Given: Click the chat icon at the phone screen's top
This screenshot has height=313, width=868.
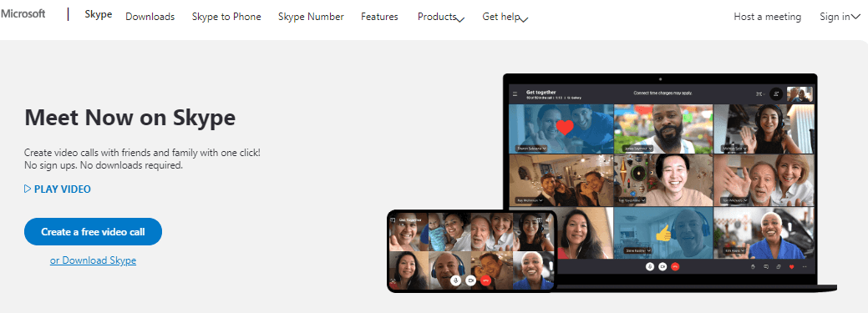Looking at the screenshot, I should pos(393,220).
